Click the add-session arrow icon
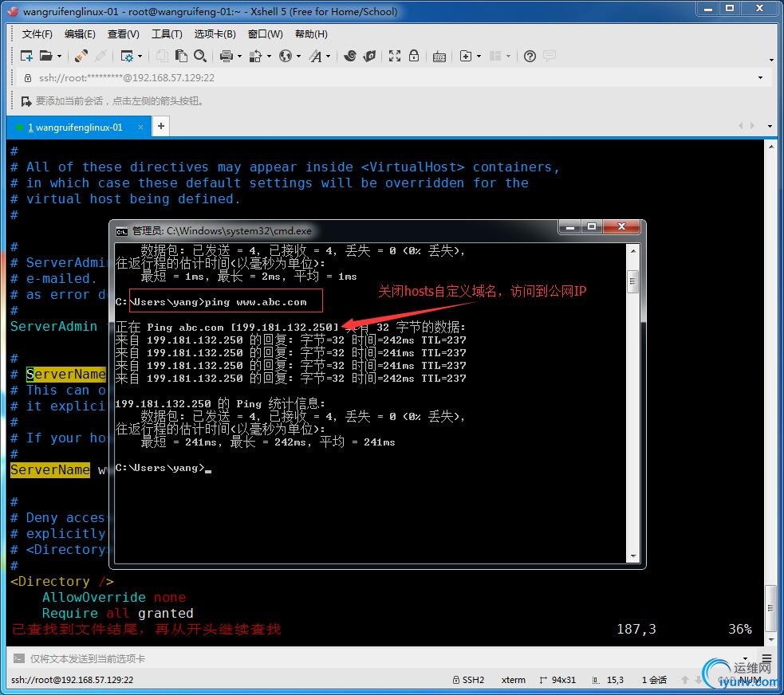 (26, 101)
